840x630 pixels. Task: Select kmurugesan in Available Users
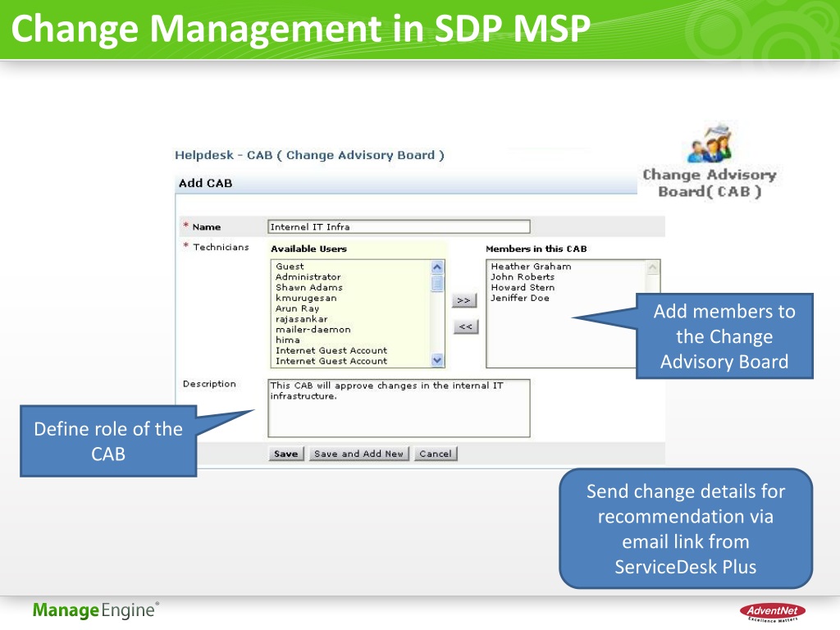point(306,298)
